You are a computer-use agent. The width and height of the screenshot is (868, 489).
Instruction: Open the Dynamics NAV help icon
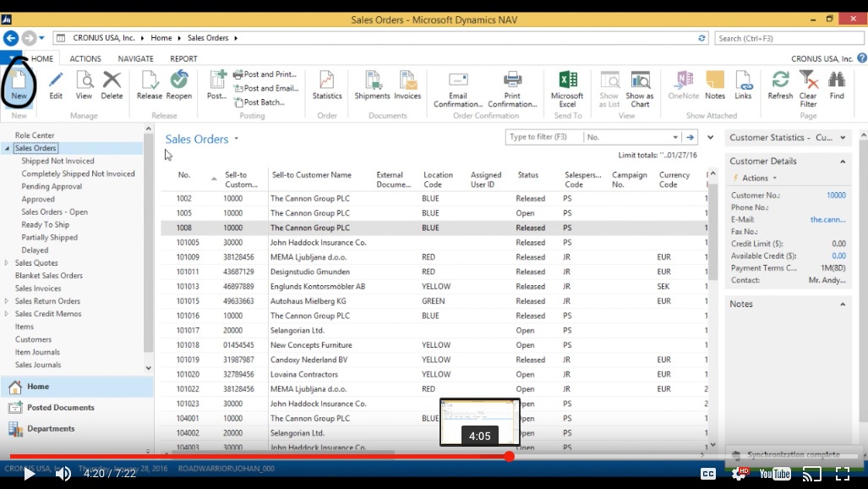(862, 58)
